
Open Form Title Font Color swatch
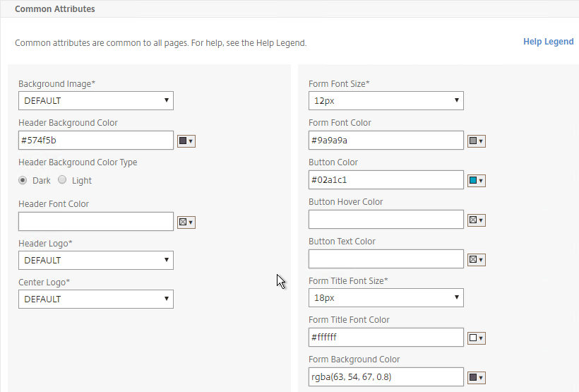pos(477,338)
